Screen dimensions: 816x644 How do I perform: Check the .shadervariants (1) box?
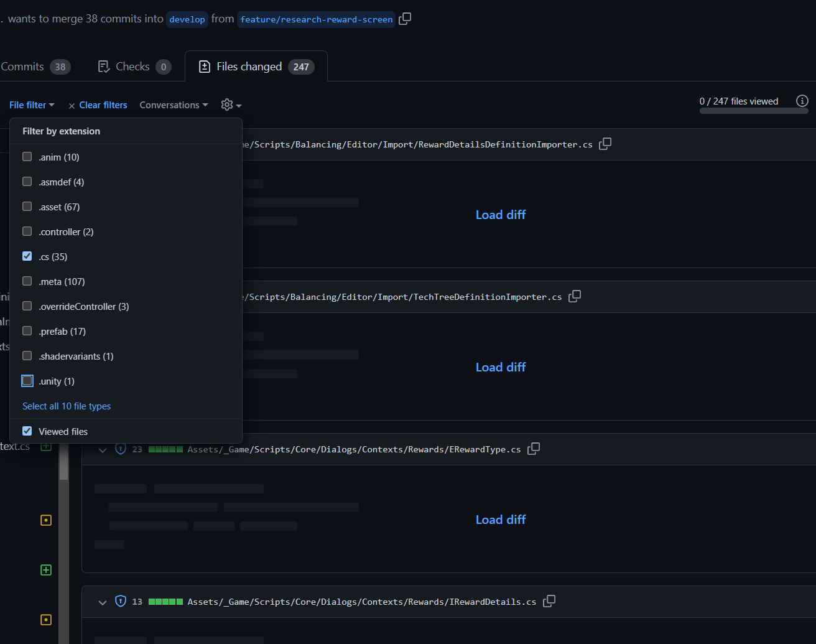27,356
